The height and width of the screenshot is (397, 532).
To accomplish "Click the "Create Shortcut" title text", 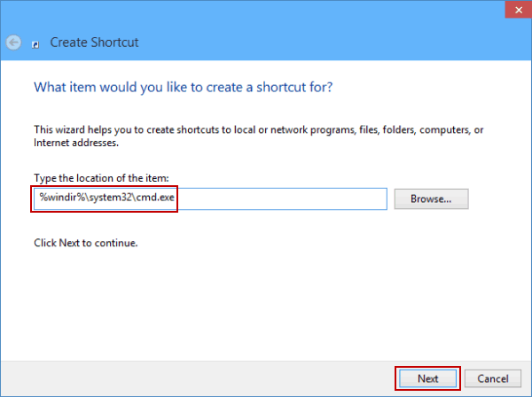I will 94,42.
